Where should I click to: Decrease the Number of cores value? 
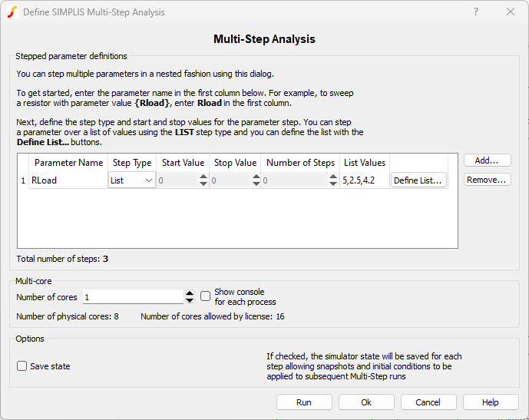(x=190, y=300)
